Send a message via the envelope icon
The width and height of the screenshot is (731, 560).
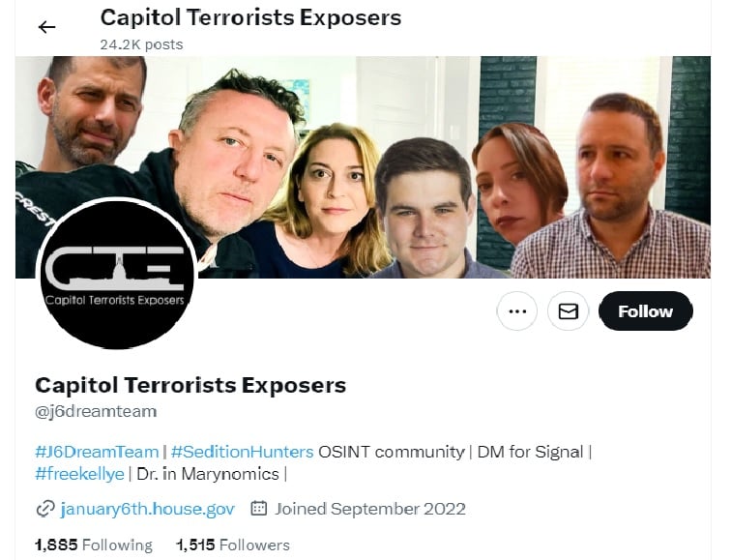pos(569,311)
